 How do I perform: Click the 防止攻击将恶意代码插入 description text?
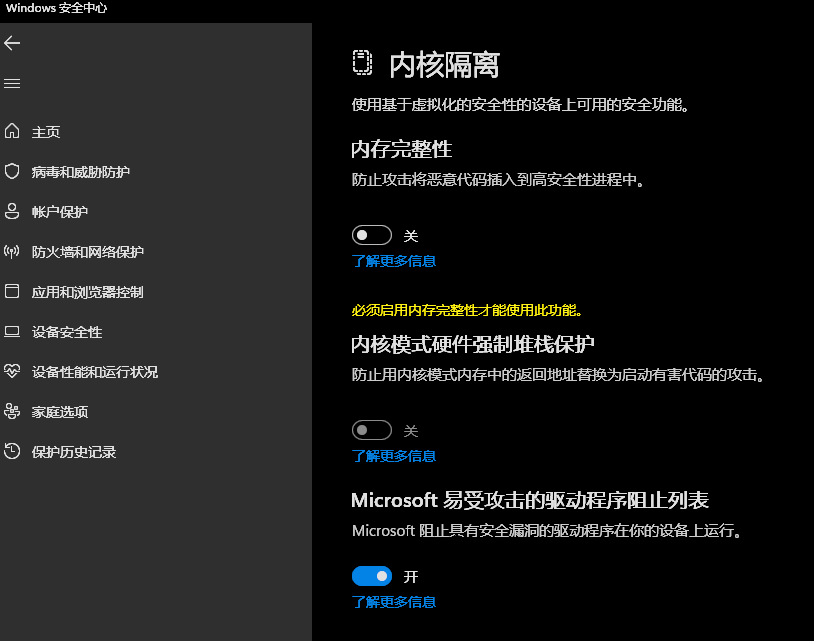(x=498, y=180)
